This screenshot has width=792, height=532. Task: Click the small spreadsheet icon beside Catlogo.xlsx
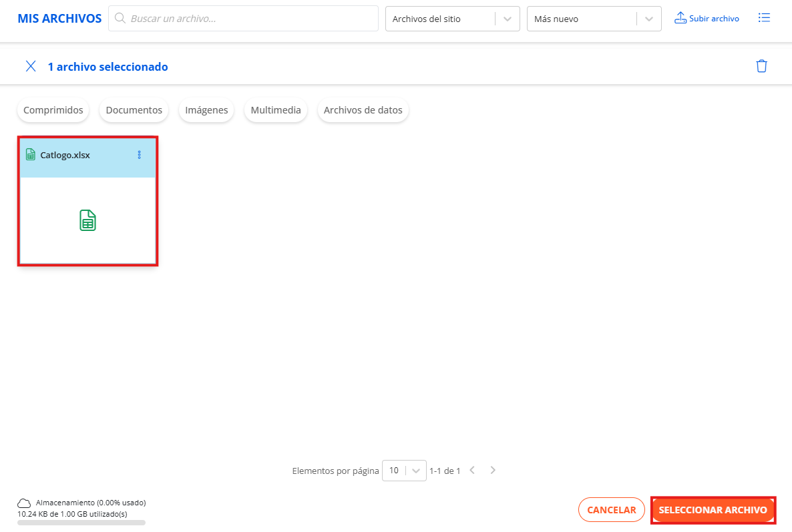pyautogui.click(x=30, y=154)
